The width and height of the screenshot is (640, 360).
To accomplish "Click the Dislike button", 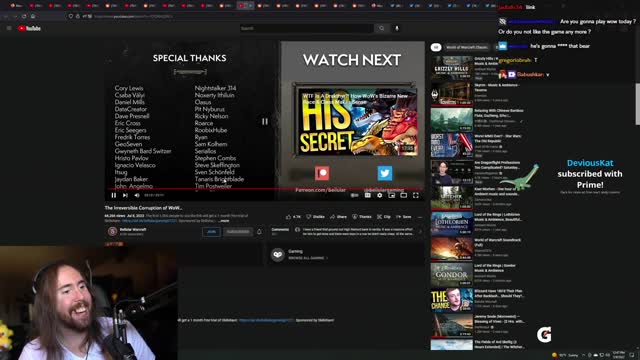I will (x=316, y=217).
